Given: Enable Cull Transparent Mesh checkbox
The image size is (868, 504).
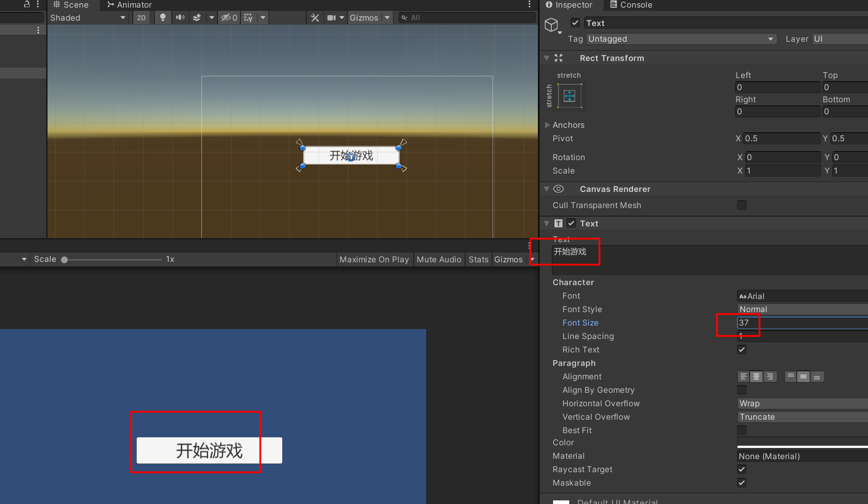Looking at the screenshot, I should click(x=742, y=205).
